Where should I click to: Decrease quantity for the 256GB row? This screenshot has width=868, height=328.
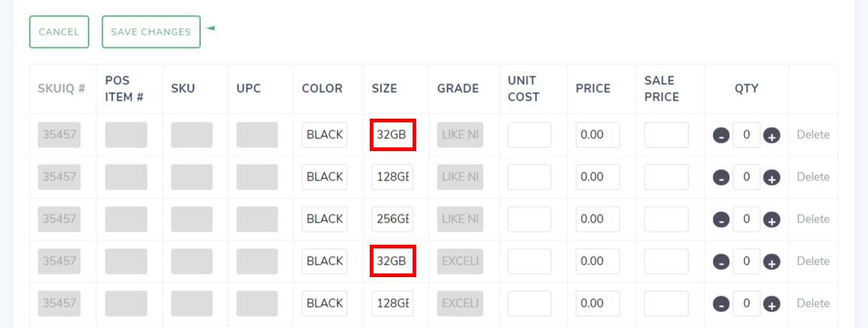coord(721,220)
